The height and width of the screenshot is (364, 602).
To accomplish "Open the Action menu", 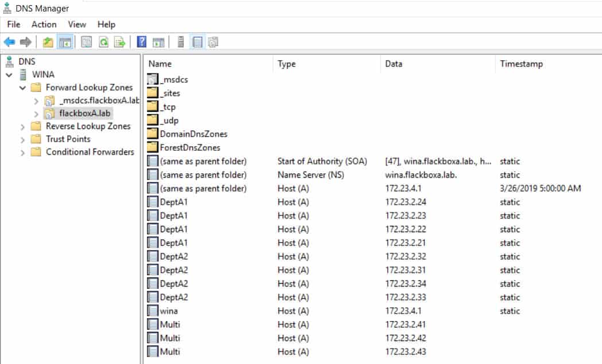I will (x=44, y=24).
